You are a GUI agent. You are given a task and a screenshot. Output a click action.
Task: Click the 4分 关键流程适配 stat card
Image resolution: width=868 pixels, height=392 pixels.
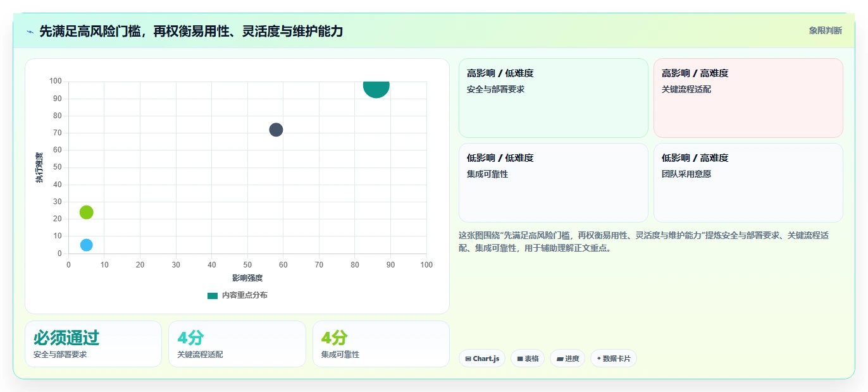click(x=237, y=344)
